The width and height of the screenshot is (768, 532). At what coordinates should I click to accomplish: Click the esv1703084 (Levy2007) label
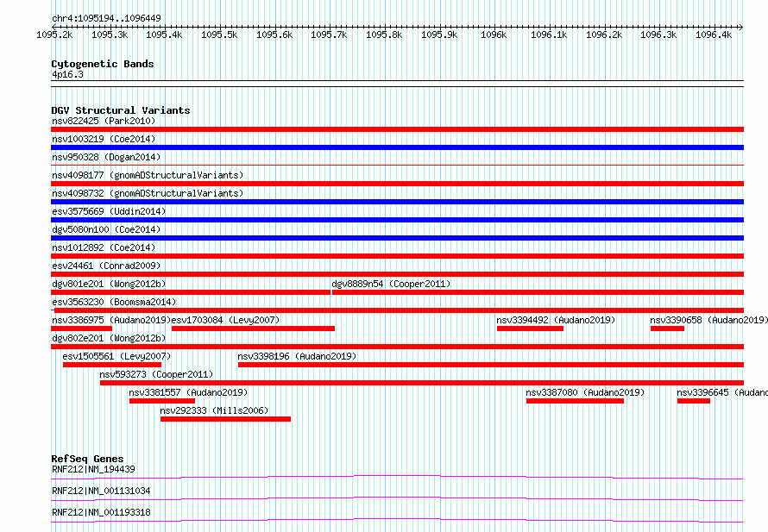(x=225, y=320)
